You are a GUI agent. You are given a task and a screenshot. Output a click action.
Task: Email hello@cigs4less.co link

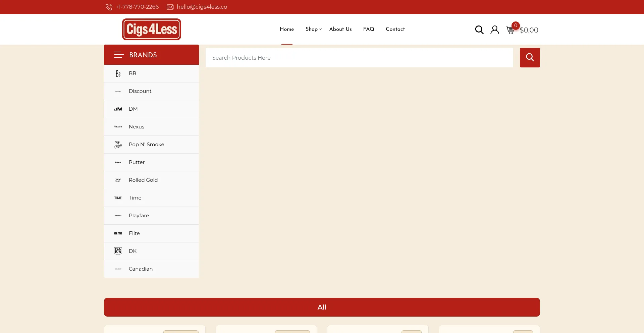(202, 7)
